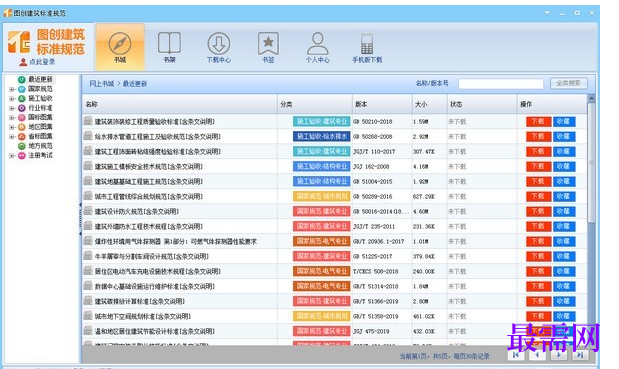Favorite GB 51004-2015 with 收藏
This screenshot has height=369, width=619.
coord(564,182)
